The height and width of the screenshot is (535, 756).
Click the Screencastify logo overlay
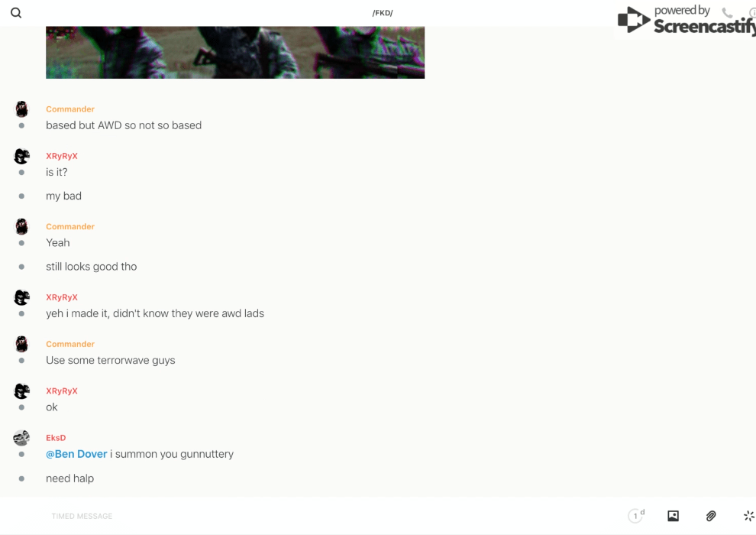tap(687, 20)
